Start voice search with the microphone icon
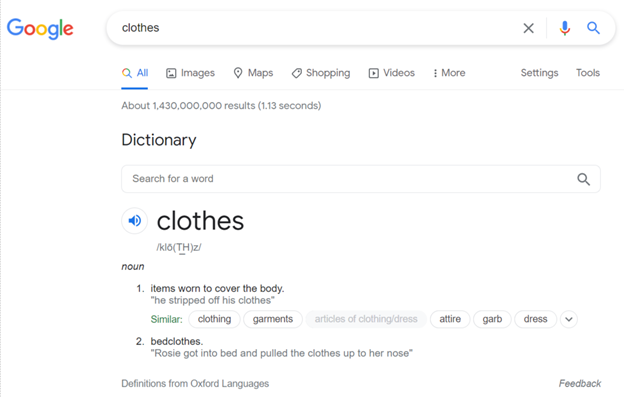This screenshot has height=397, width=624. pyautogui.click(x=564, y=28)
